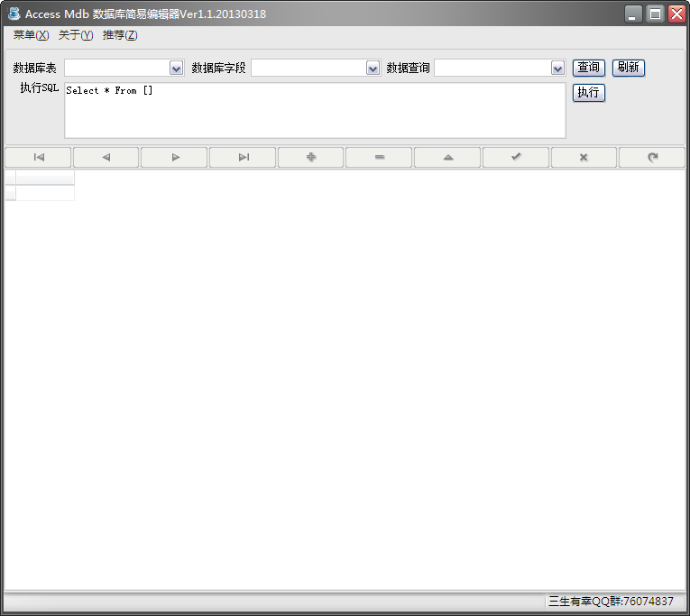Select the empty grid header cell
Image resolution: width=690 pixels, height=616 pixels.
pyautogui.click(x=45, y=178)
